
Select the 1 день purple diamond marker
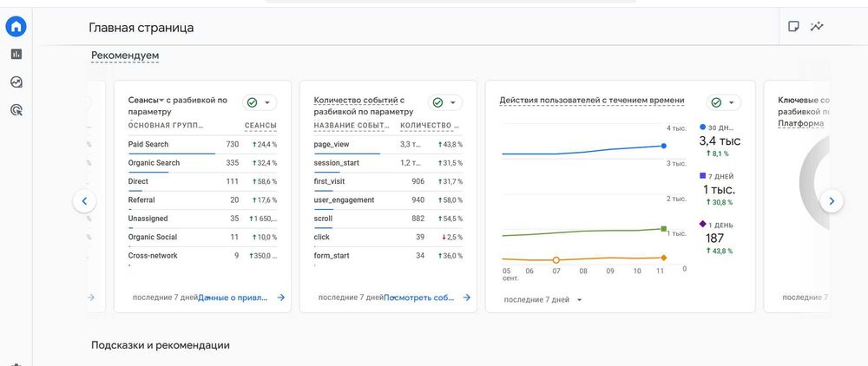click(x=703, y=224)
